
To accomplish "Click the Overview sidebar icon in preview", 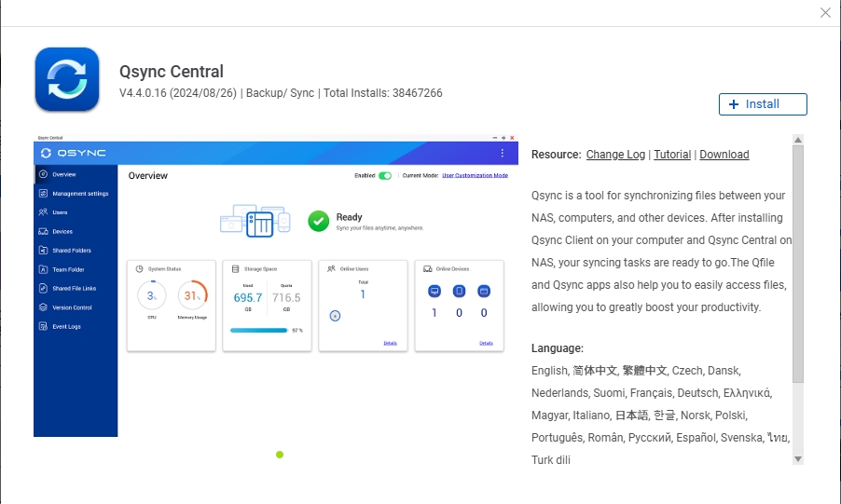I will click(44, 174).
